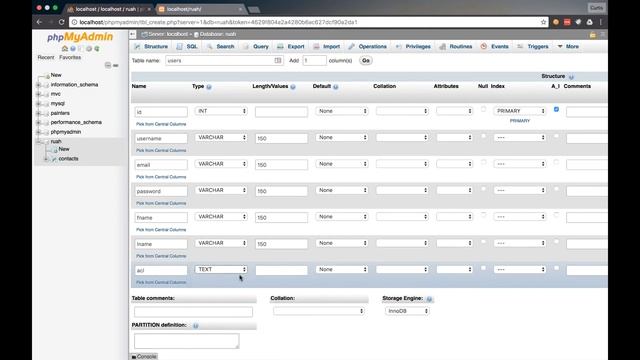Click the orange circle browser extension icon
The image size is (640, 360).
point(556,22)
